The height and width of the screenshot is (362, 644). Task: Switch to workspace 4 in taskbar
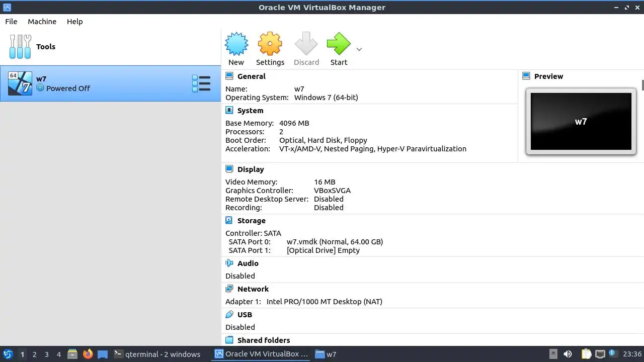pyautogui.click(x=58, y=354)
